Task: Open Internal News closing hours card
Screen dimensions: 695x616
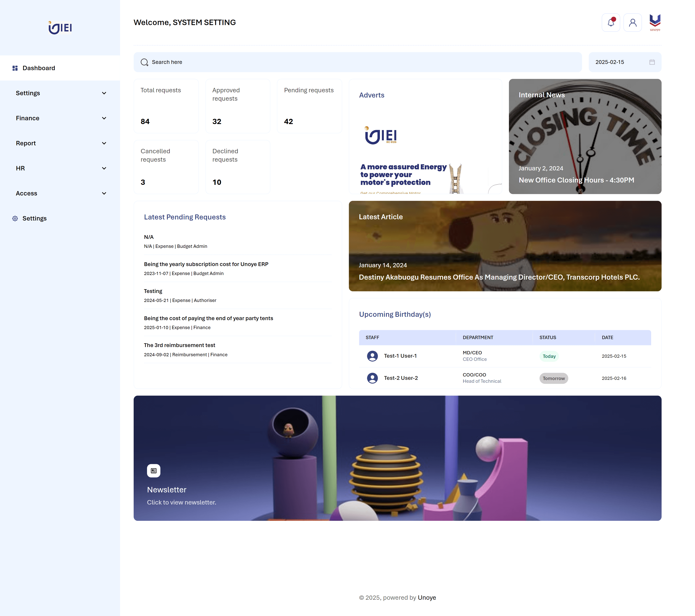Action: click(585, 136)
